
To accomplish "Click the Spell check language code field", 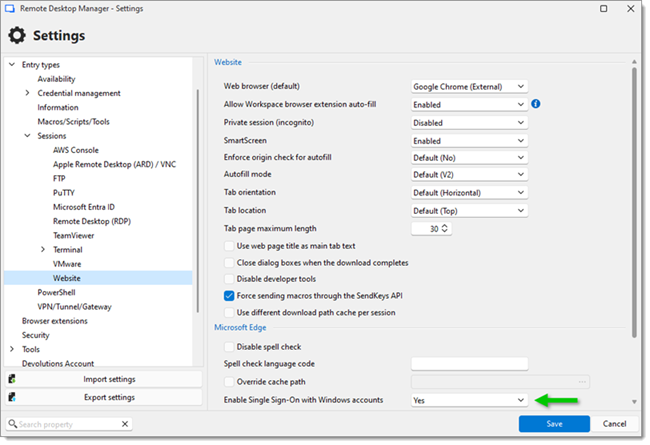I will tap(469, 364).
